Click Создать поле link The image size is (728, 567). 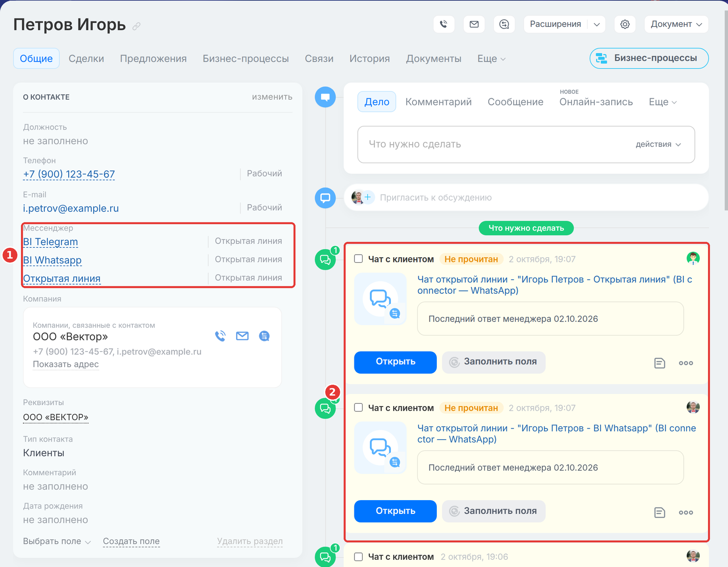131,541
